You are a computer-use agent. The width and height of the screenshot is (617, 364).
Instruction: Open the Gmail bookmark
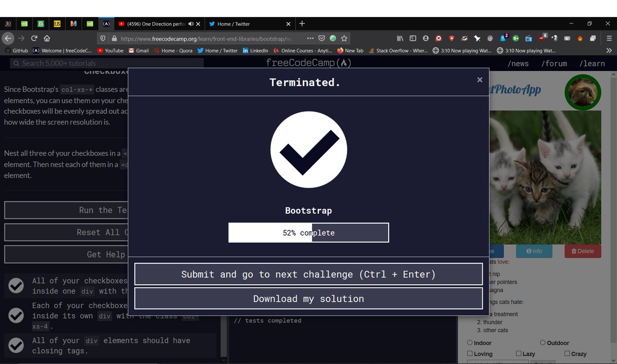point(138,50)
